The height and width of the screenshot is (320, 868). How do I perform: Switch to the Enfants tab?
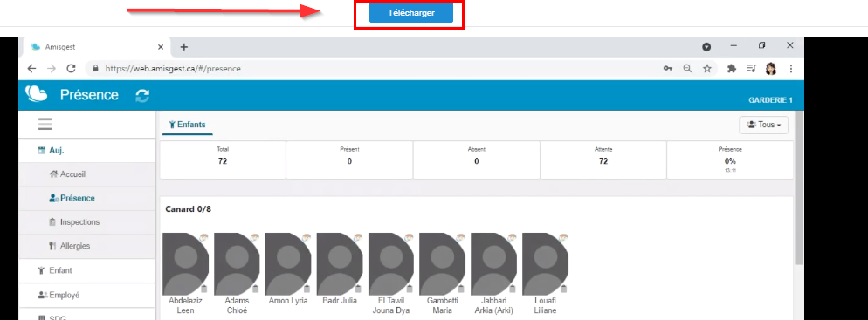coord(187,125)
